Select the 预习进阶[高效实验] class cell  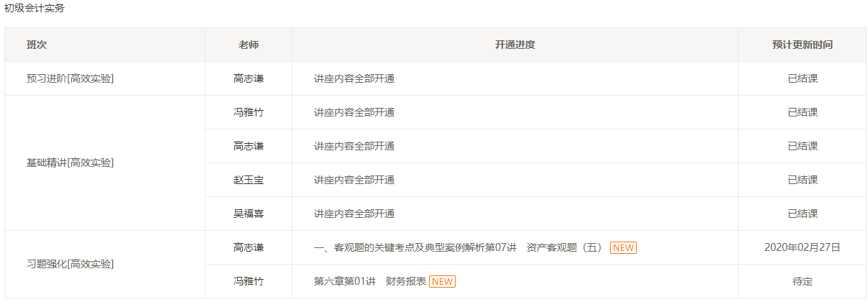tap(70, 78)
